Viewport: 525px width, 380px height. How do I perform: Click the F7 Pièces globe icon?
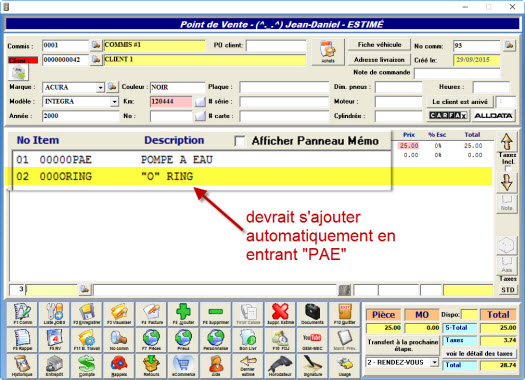151,340
